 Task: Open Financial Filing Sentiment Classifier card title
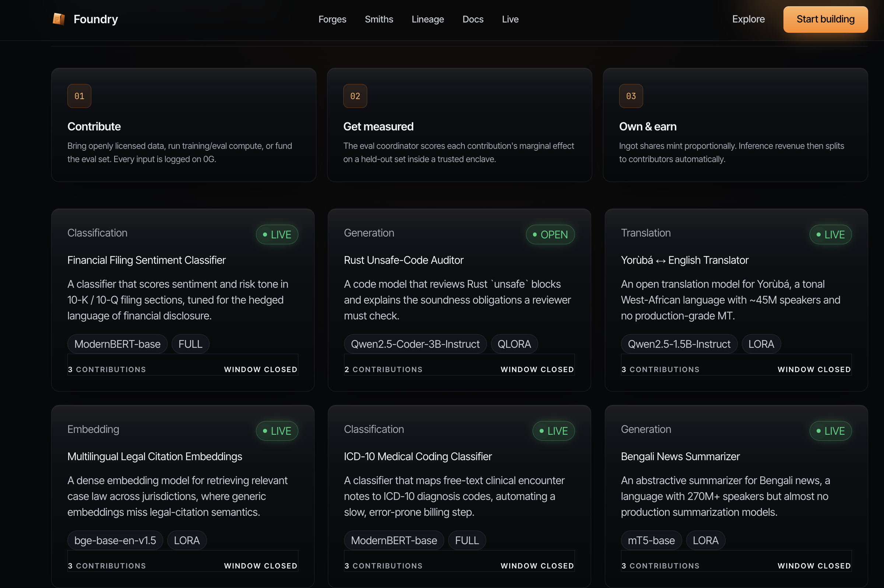tap(146, 260)
